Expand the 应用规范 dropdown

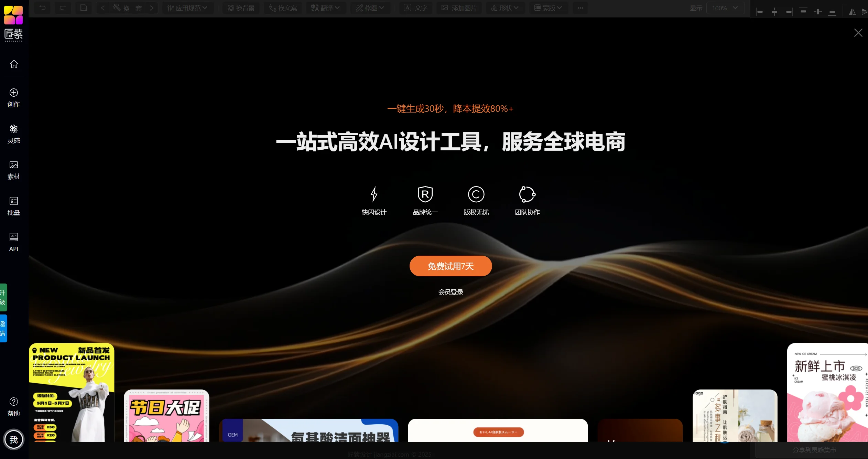click(187, 8)
